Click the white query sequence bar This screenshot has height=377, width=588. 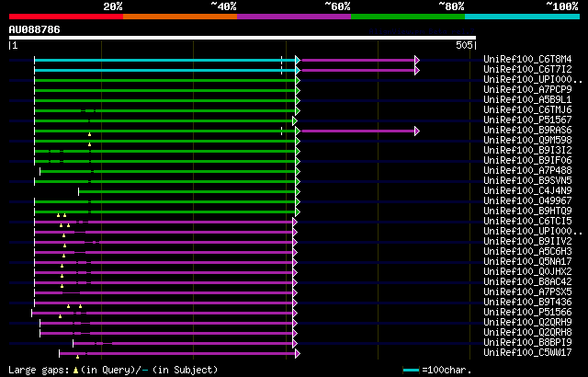point(243,38)
